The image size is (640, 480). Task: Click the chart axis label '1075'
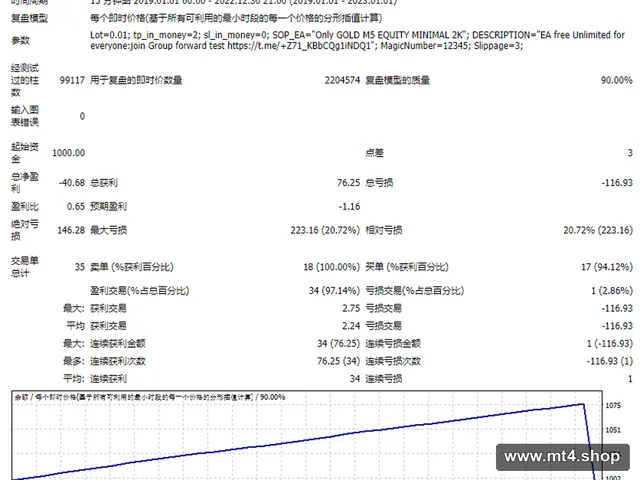(613, 405)
